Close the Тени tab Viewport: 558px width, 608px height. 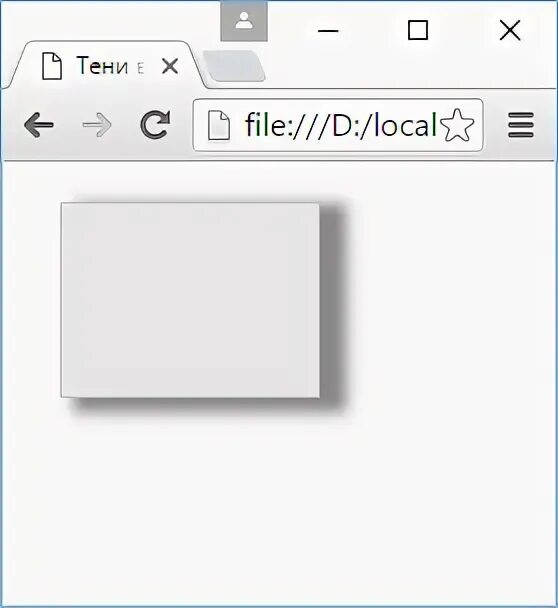(x=170, y=66)
